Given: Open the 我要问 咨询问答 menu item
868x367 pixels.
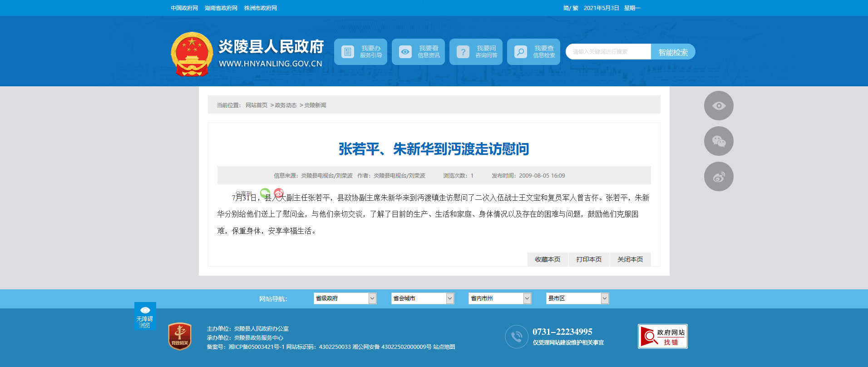Looking at the screenshot, I should point(476,52).
